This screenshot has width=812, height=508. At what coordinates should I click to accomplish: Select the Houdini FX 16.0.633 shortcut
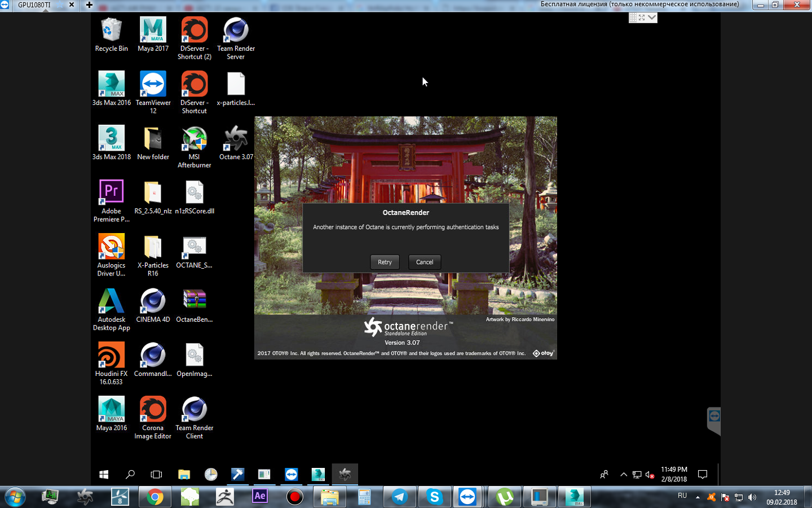tap(111, 364)
